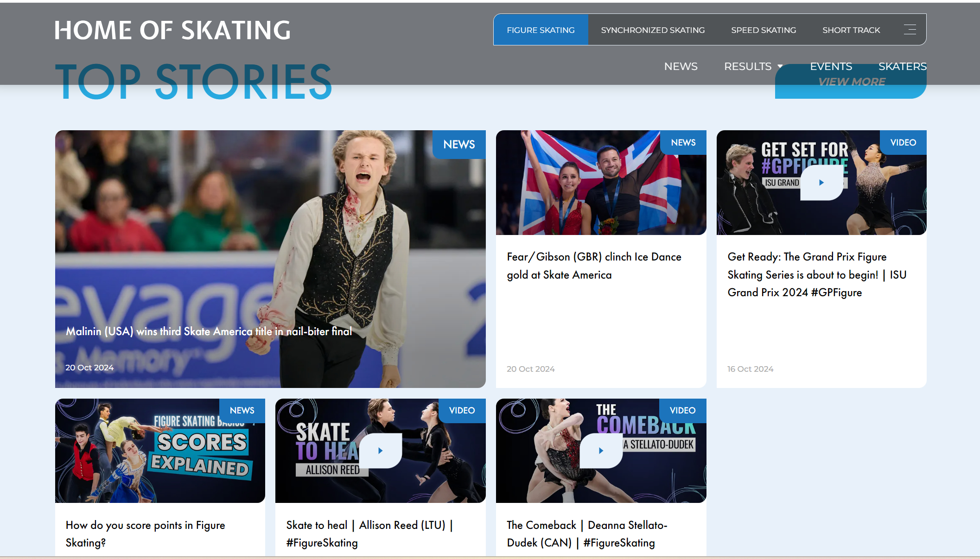Screen dimensions: 980x559
Task: Open the hamburger menu icon
Action: coord(910,30)
